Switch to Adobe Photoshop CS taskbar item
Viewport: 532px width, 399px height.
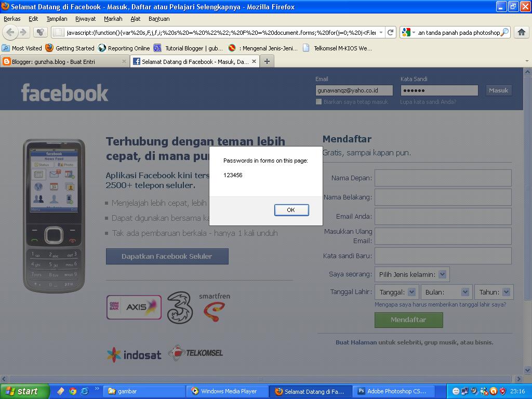coord(394,391)
